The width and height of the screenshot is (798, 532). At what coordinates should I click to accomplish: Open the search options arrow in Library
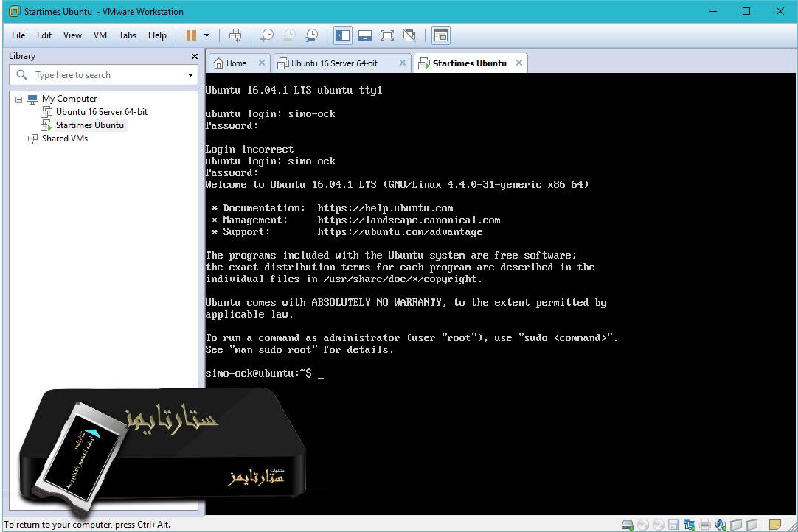[x=190, y=74]
